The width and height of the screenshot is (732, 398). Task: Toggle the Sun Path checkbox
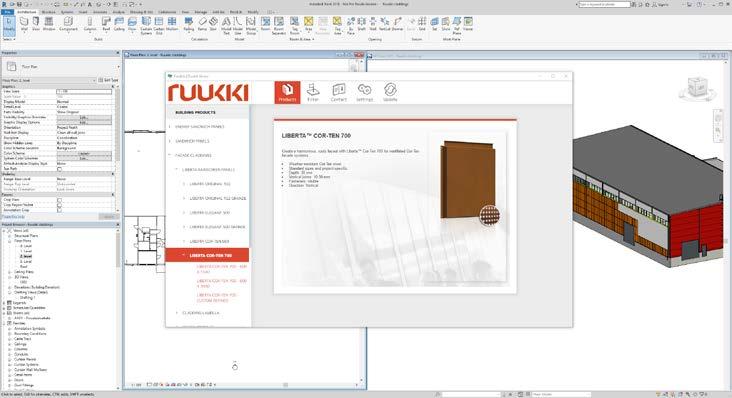tap(59, 169)
